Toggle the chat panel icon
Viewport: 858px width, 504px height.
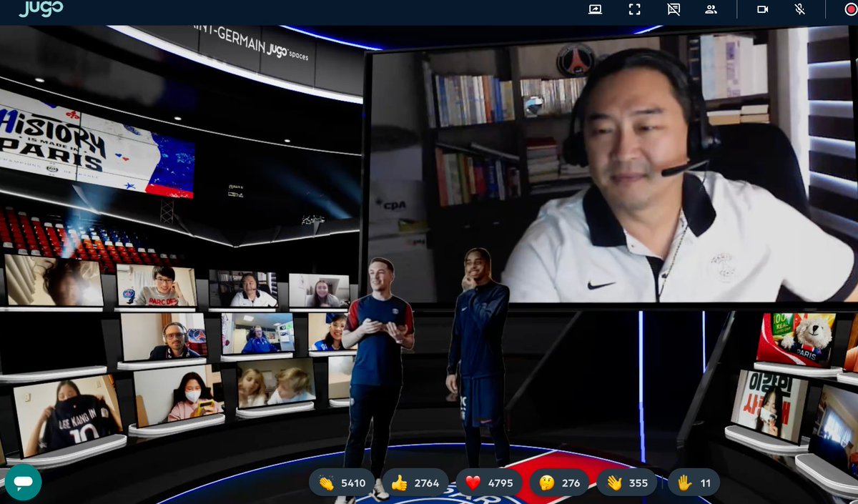coord(673,9)
